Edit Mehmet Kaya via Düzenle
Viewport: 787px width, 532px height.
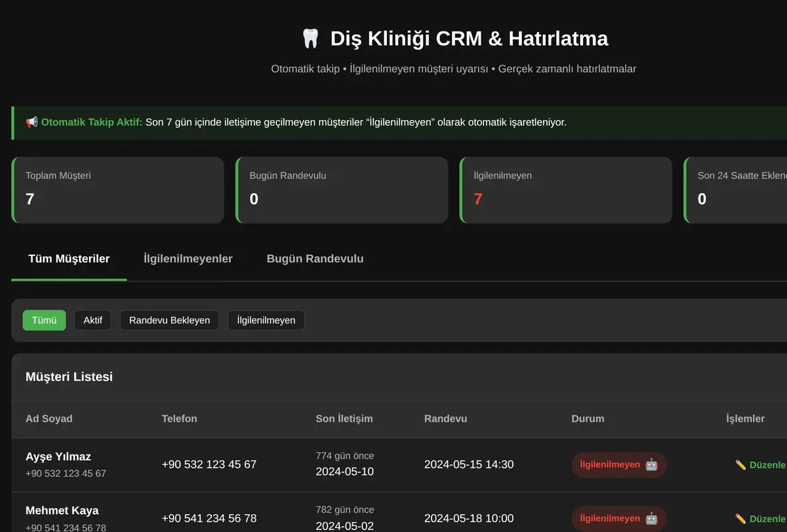pyautogui.click(x=761, y=518)
